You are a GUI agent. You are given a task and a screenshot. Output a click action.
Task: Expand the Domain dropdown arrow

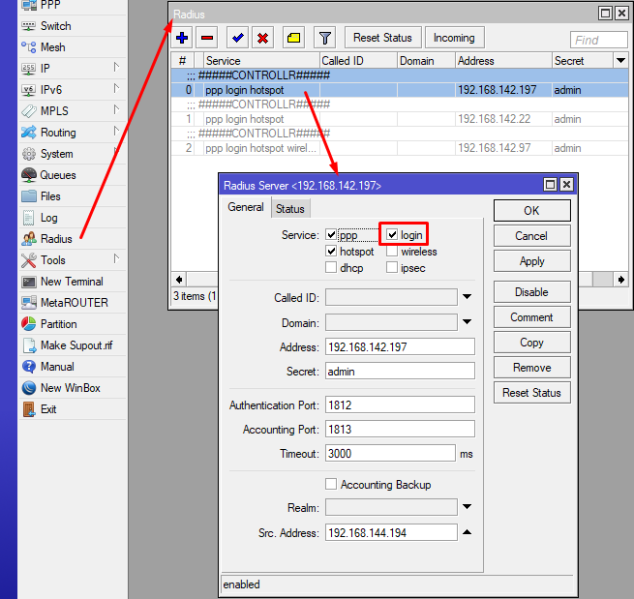coord(466,322)
